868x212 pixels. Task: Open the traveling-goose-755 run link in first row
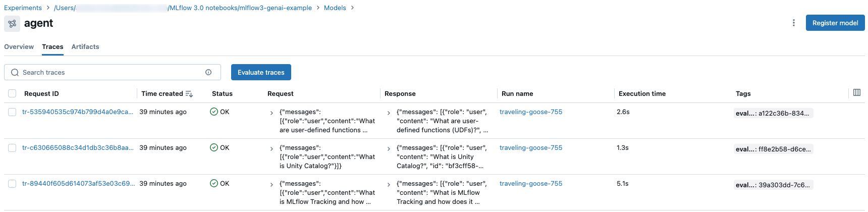(531, 112)
